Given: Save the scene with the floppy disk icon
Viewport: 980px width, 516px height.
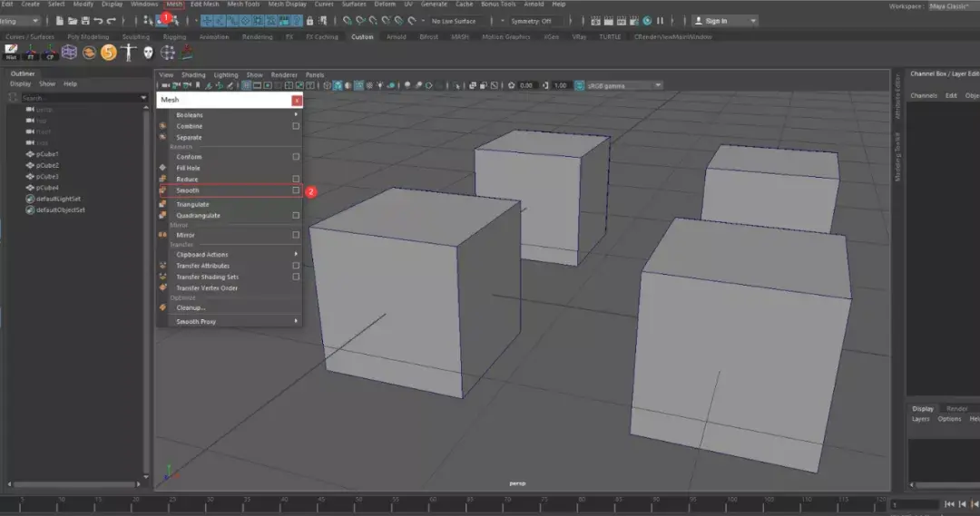Looking at the screenshot, I should tap(85, 21).
